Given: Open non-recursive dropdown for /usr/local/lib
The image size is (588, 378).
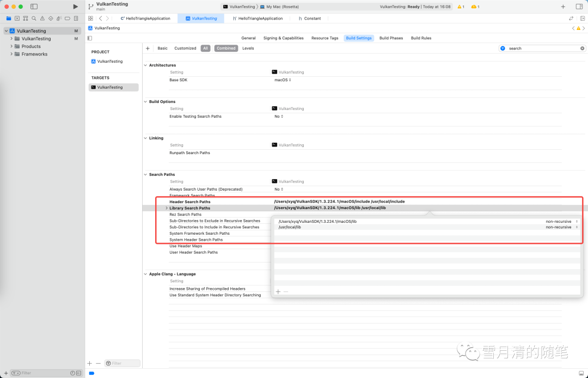Looking at the screenshot, I should [561, 227].
